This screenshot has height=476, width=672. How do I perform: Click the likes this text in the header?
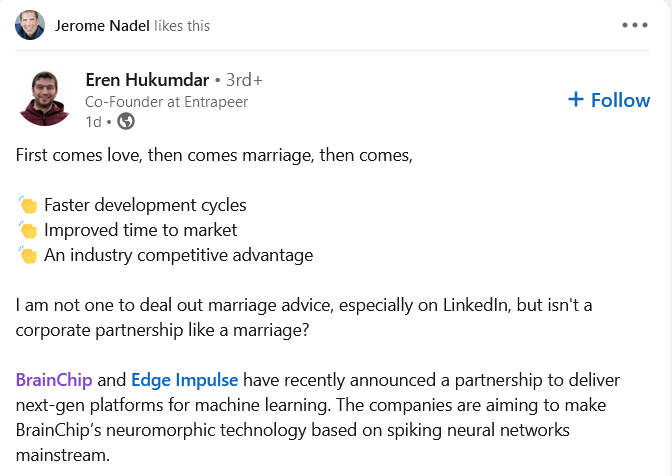click(x=182, y=26)
